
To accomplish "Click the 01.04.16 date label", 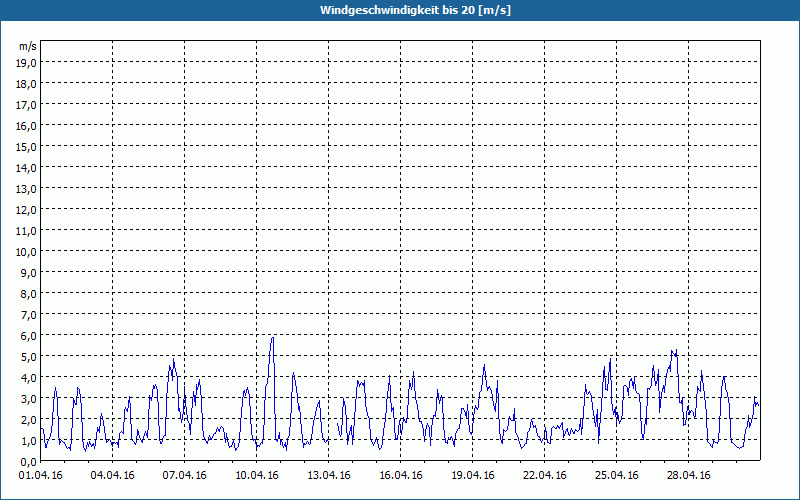I will [x=41, y=476].
